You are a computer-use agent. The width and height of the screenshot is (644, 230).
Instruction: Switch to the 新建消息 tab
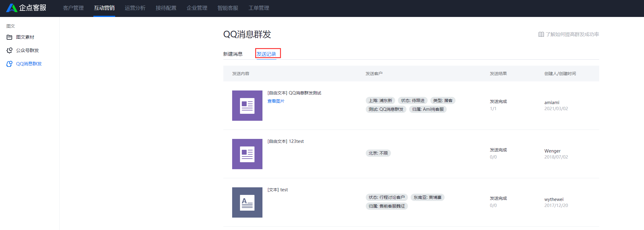233,54
